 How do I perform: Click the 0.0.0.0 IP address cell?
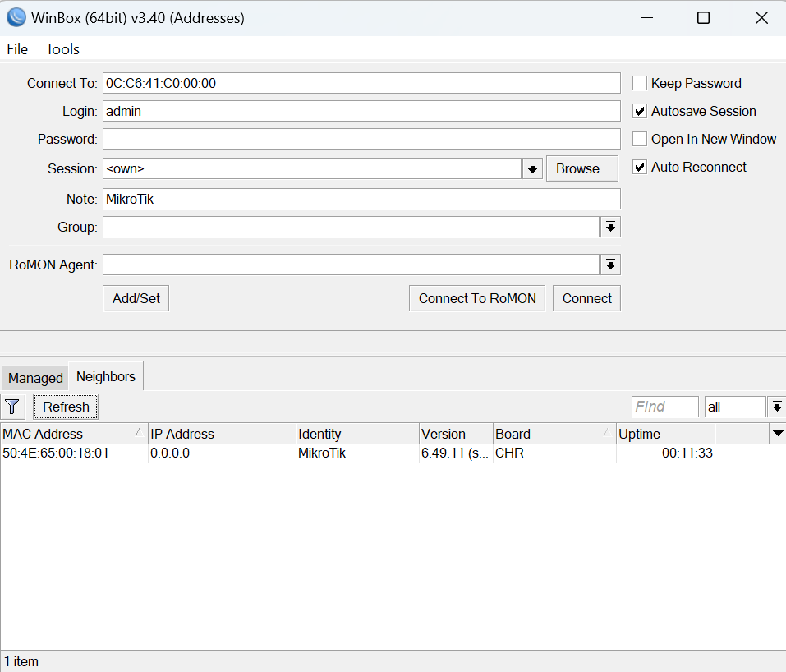222,453
